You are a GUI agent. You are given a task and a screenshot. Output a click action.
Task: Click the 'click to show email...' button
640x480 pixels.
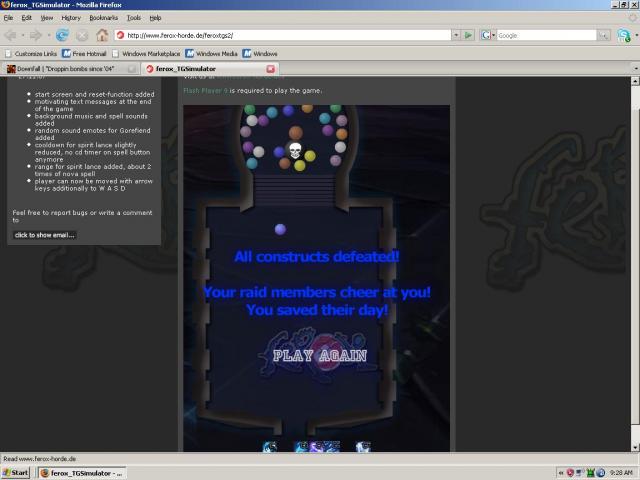tap(44, 235)
